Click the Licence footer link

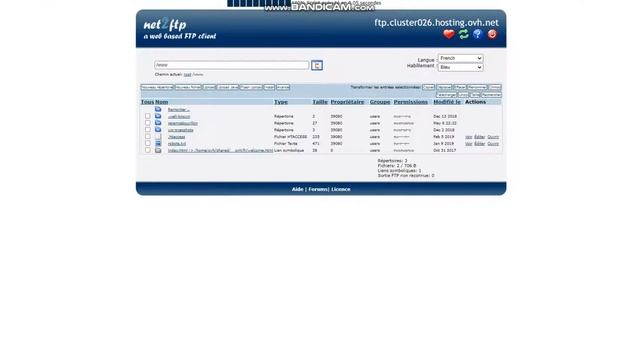tap(341, 189)
